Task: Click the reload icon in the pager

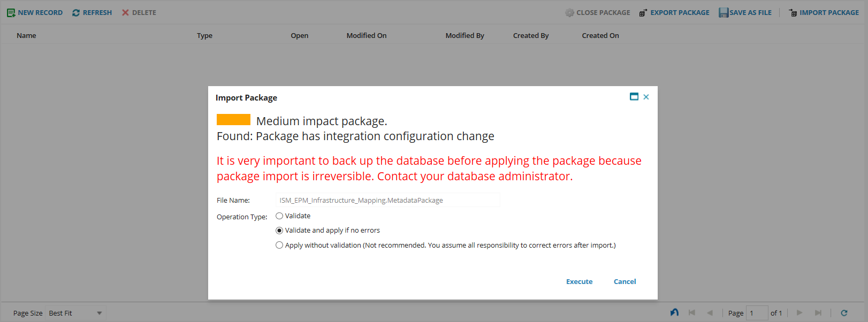Action: click(844, 313)
